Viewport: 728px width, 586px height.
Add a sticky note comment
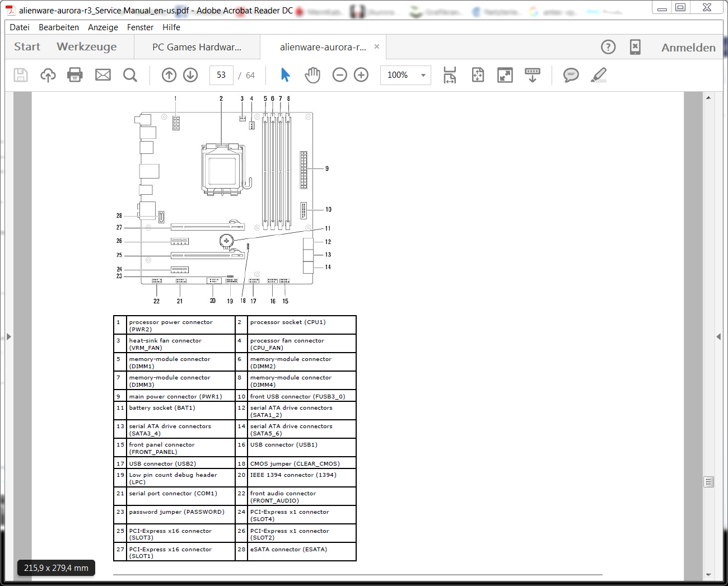coord(571,75)
